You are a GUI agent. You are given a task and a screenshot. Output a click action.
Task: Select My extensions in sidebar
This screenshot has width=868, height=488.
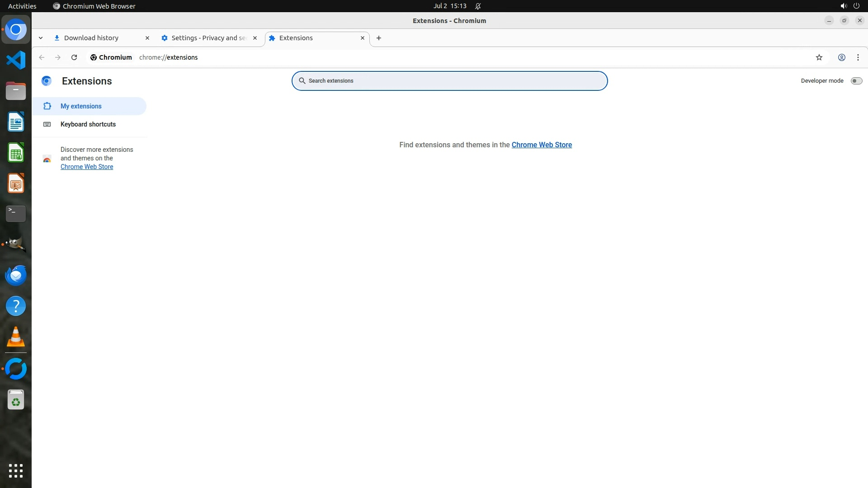pyautogui.click(x=81, y=106)
